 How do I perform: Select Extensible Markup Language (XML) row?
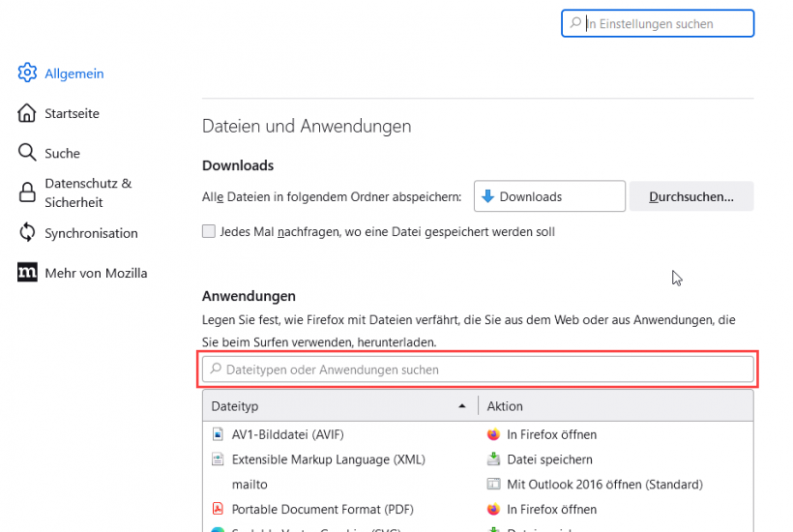coord(478,459)
